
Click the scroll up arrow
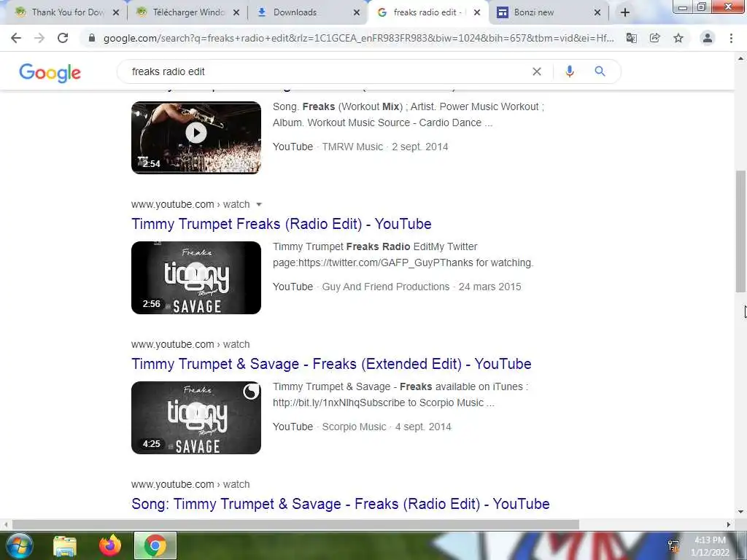point(740,58)
